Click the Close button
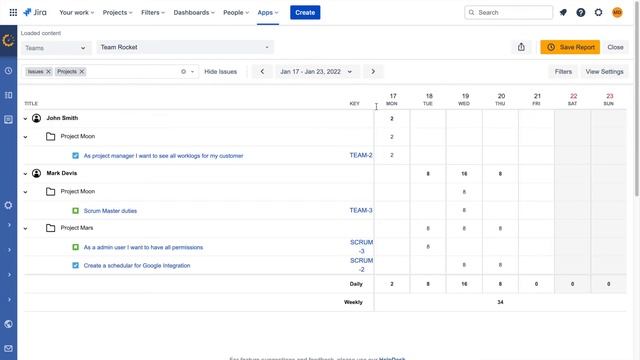640x360 pixels. [x=615, y=47]
